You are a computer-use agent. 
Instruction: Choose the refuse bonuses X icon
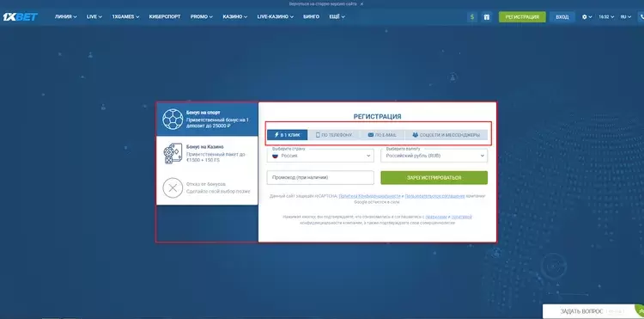[x=173, y=188]
